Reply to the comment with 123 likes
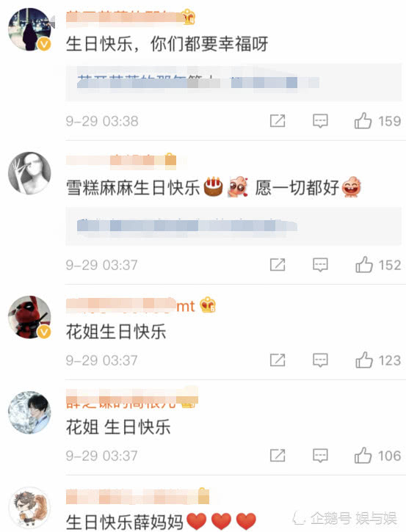This screenshot has width=406, height=532. point(320,360)
